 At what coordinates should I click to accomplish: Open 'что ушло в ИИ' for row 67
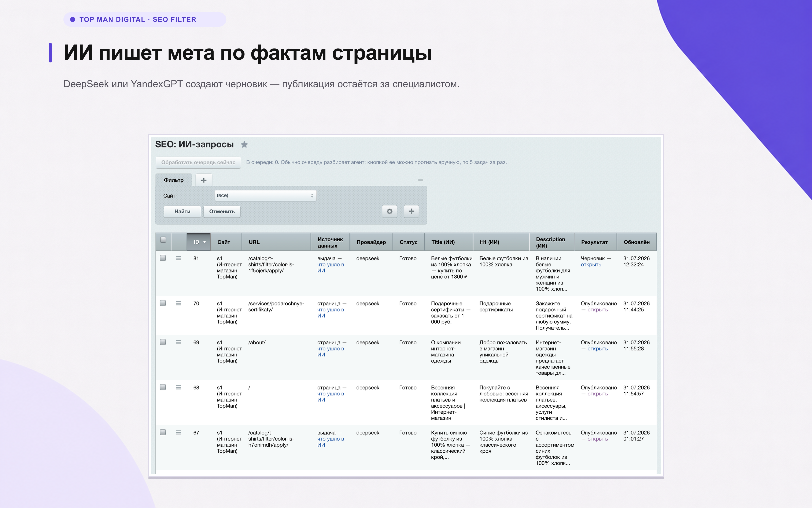tap(331, 442)
